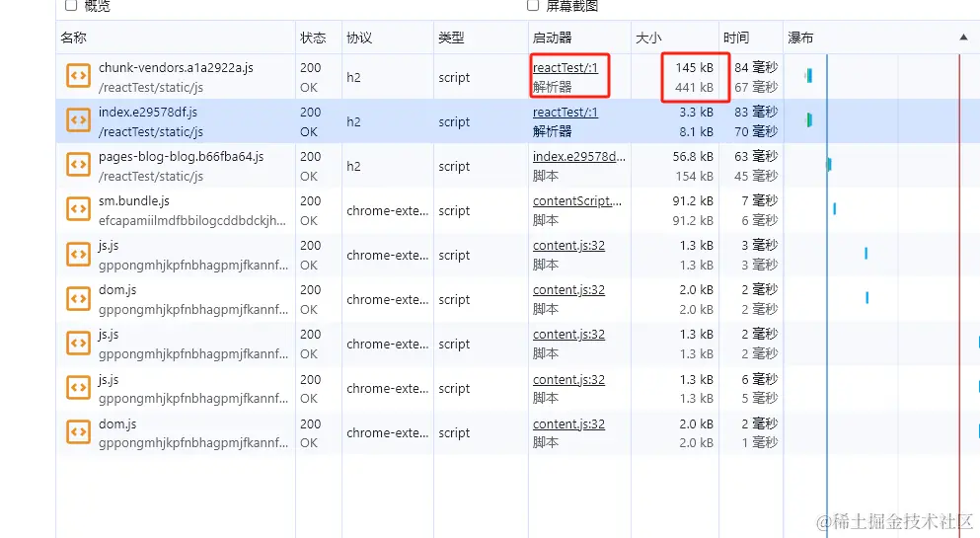Viewport: 980px width, 538px height.
Task: Sort by 名称 column header
Action: tap(176, 38)
